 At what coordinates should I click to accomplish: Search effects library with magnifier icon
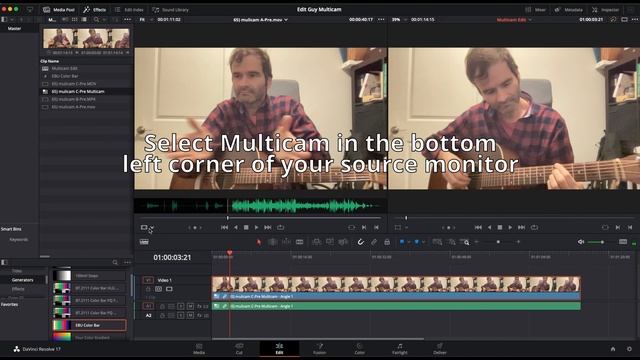tap(115, 262)
